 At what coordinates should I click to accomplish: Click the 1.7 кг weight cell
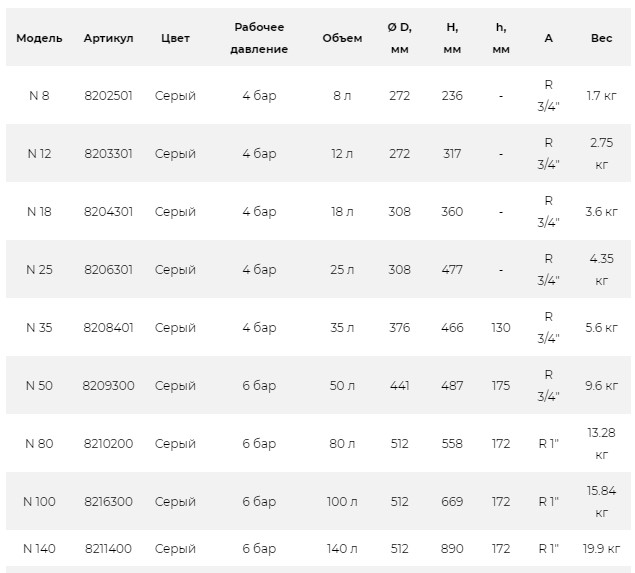(x=601, y=96)
